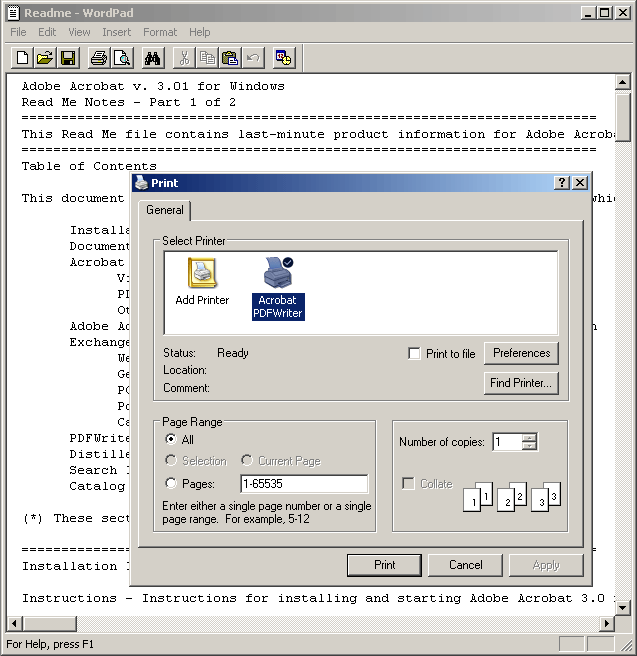Select the All page range radio button
This screenshot has height=656, width=637.
171,439
